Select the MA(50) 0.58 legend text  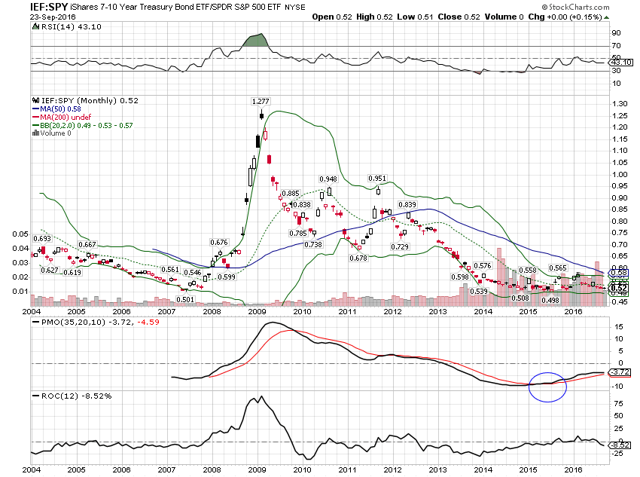[60, 109]
